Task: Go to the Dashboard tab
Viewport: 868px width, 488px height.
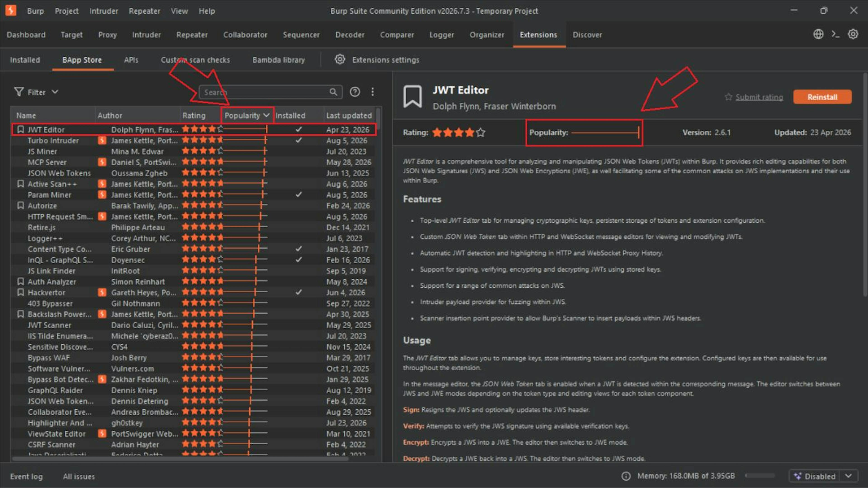Action: tap(26, 35)
